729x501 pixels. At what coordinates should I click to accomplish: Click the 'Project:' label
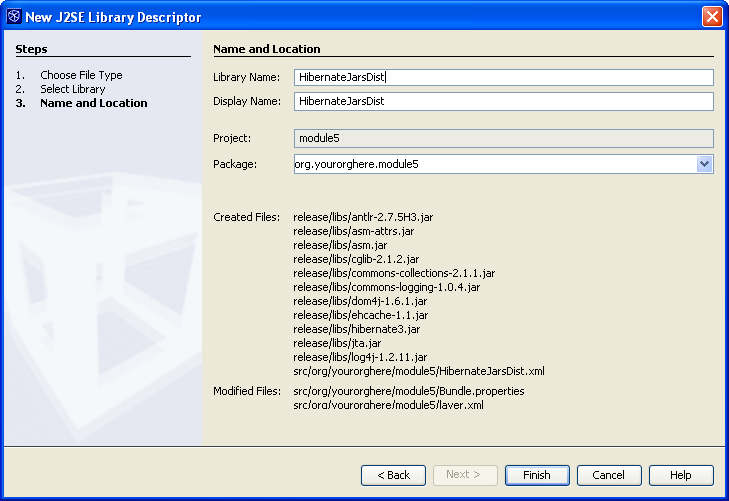(x=232, y=138)
